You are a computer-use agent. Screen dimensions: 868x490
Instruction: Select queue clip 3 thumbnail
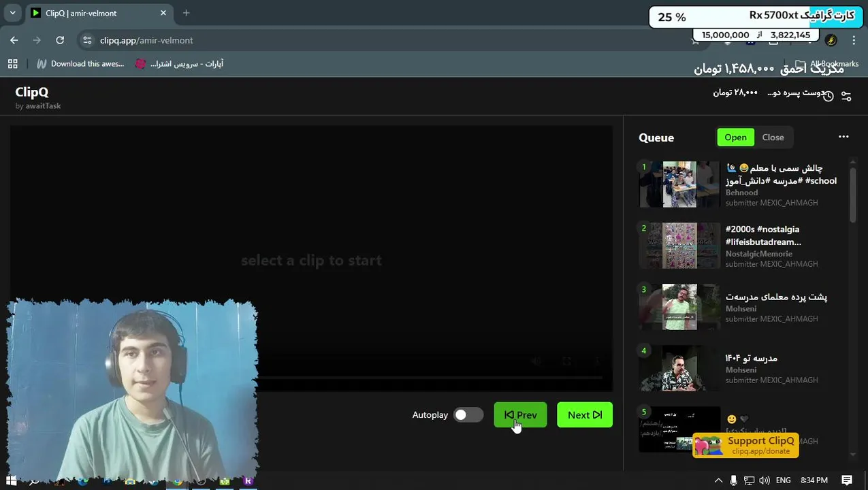[679, 307]
